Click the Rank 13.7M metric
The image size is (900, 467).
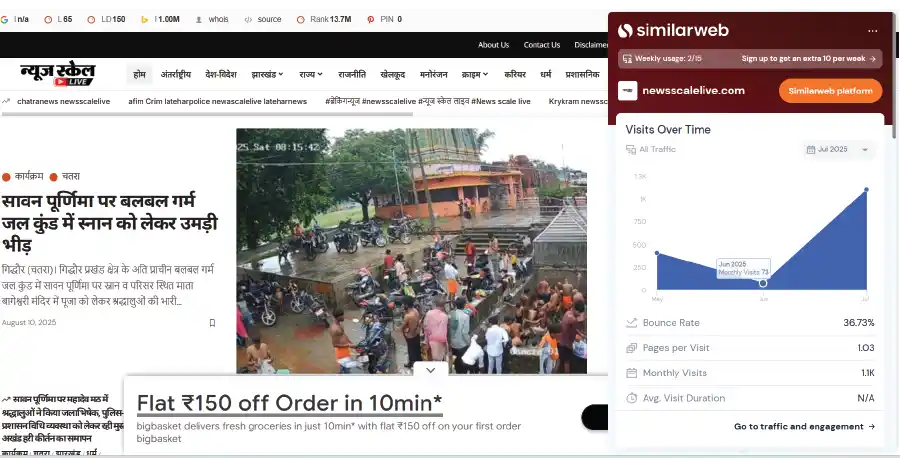coord(324,20)
